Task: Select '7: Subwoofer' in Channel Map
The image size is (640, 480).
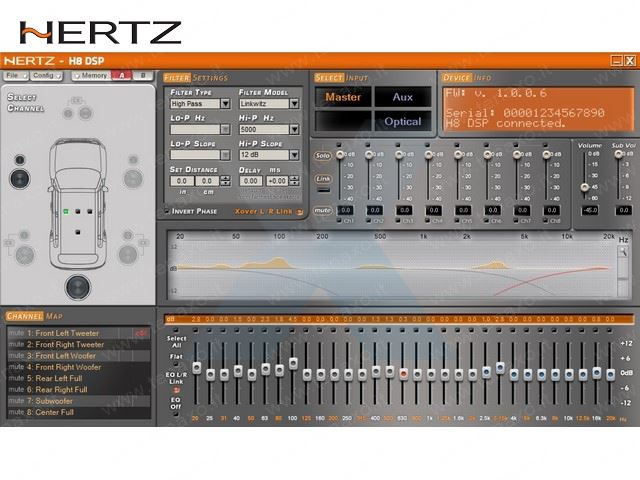Action: (79, 401)
